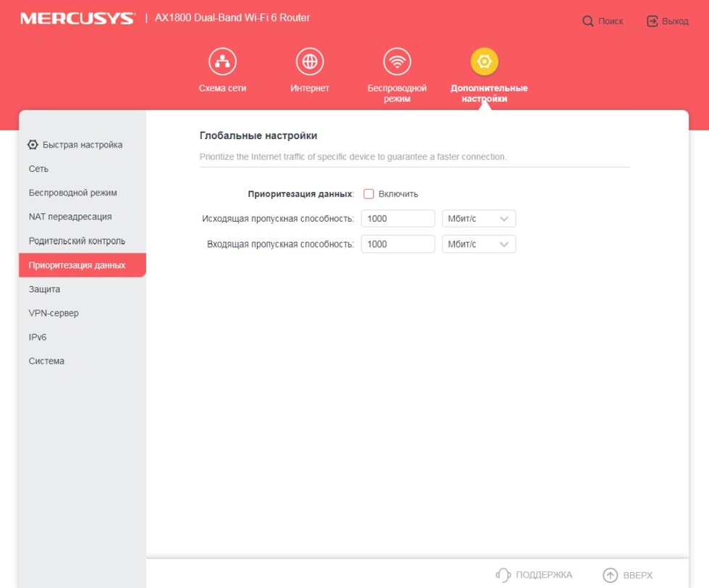Open the Беспроводной режим Wi-Fi icon
709x588 pixels.
click(x=397, y=62)
